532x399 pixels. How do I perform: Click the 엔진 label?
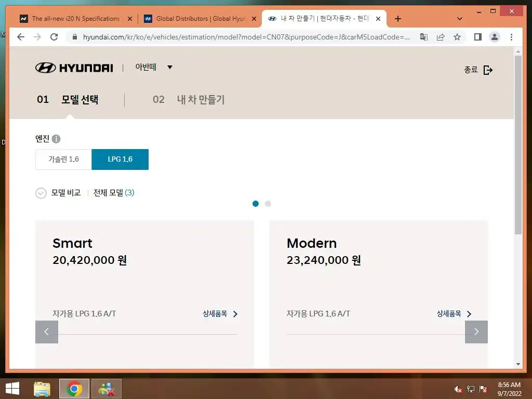point(43,138)
